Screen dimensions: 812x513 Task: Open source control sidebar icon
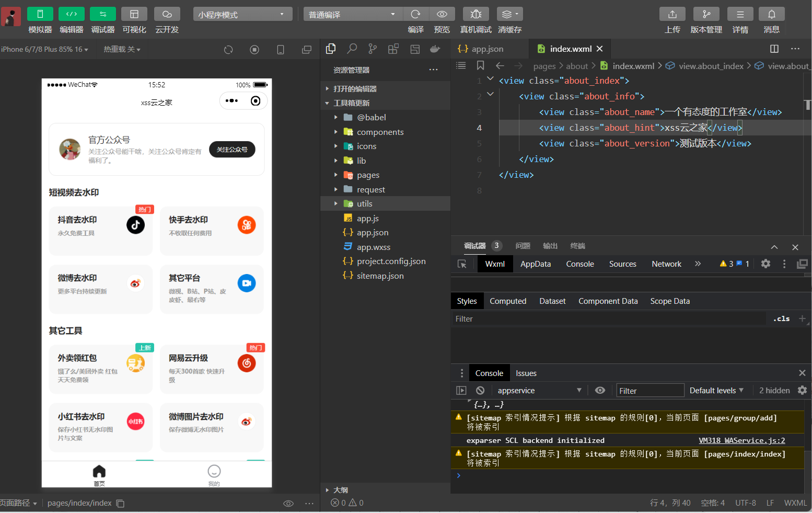[373, 49]
